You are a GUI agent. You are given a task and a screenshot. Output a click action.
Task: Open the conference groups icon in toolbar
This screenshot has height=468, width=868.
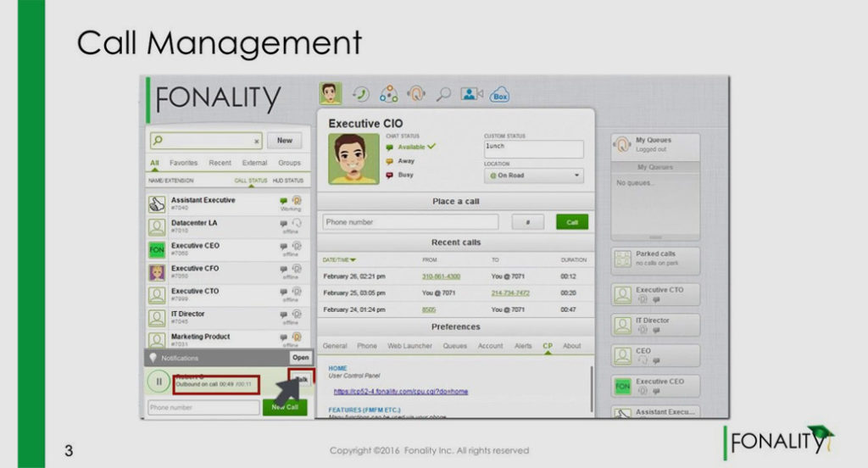point(388,94)
